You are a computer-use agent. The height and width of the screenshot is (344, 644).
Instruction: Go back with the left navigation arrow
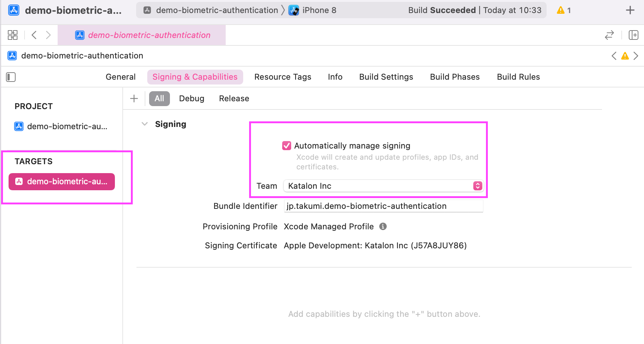click(x=34, y=35)
